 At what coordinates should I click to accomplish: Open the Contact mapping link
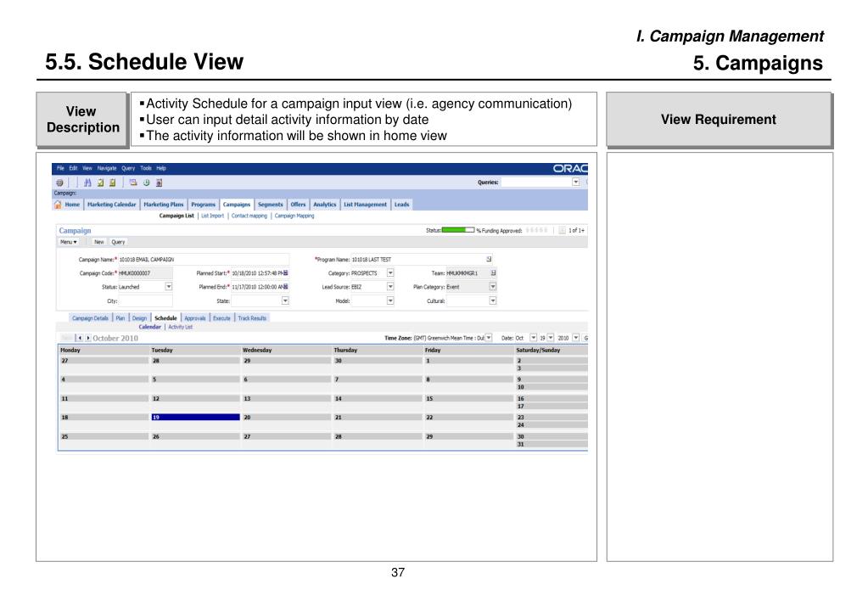(x=249, y=216)
